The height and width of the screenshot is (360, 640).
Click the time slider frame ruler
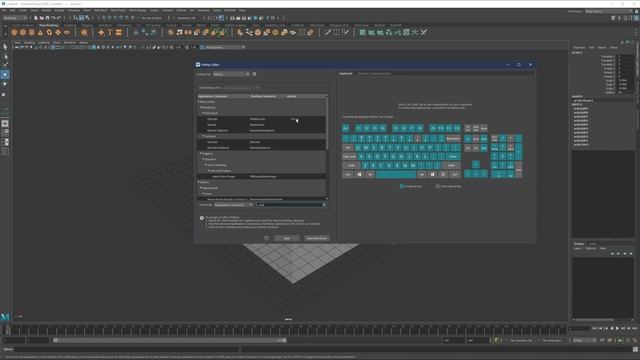(x=286, y=330)
